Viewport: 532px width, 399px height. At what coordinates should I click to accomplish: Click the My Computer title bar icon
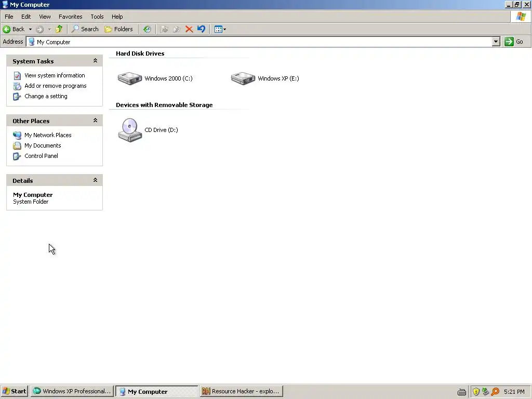(x=5, y=4)
